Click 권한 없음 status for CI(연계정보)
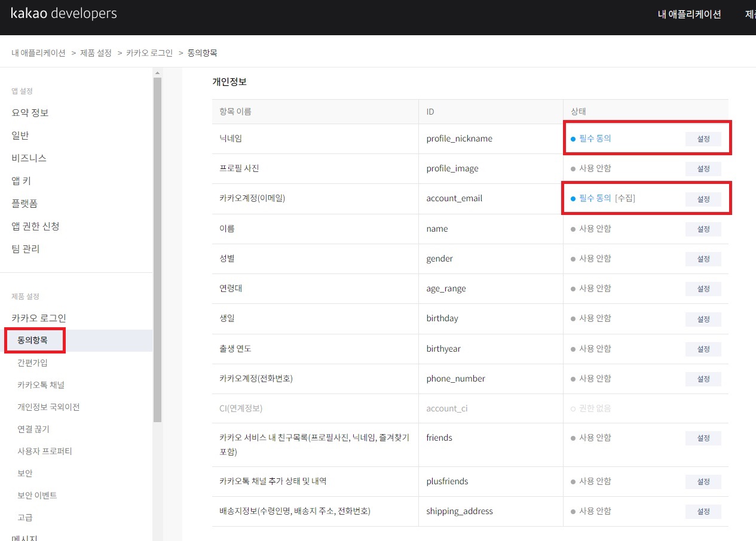The width and height of the screenshot is (756, 541). [591, 408]
